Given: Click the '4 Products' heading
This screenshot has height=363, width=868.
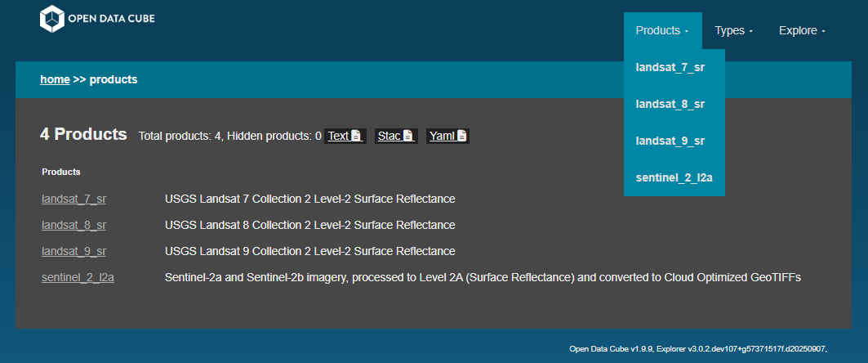Looking at the screenshot, I should pos(83,134).
